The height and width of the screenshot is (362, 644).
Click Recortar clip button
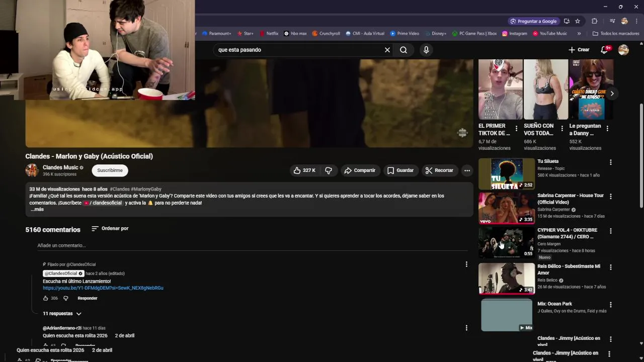click(440, 170)
